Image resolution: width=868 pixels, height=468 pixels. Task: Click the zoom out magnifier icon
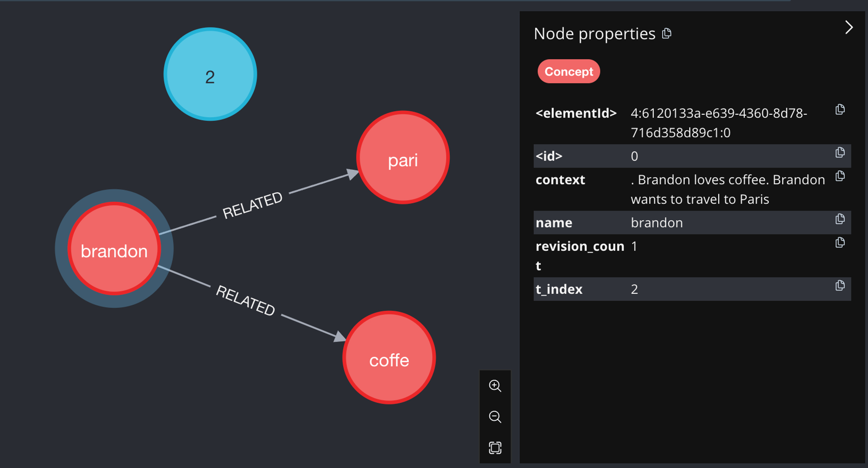[x=495, y=417]
